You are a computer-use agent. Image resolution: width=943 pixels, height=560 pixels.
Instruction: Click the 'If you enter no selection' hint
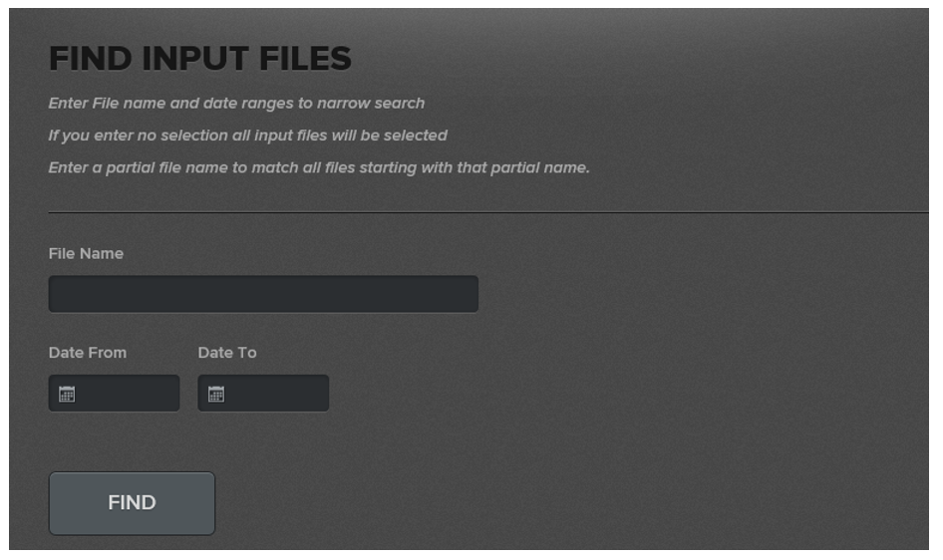pyautogui.click(x=248, y=136)
